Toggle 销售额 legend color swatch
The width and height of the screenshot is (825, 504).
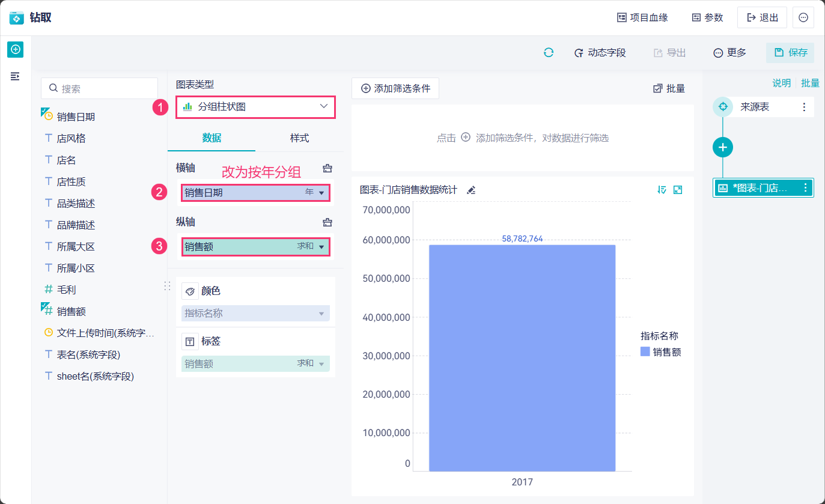coord(645,352)
